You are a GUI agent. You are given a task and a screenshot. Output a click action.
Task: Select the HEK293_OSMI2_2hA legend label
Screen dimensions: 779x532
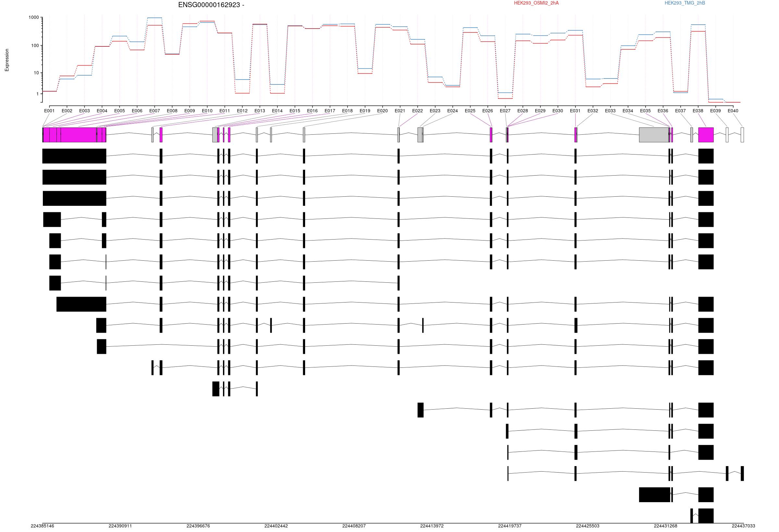(536, 3)
